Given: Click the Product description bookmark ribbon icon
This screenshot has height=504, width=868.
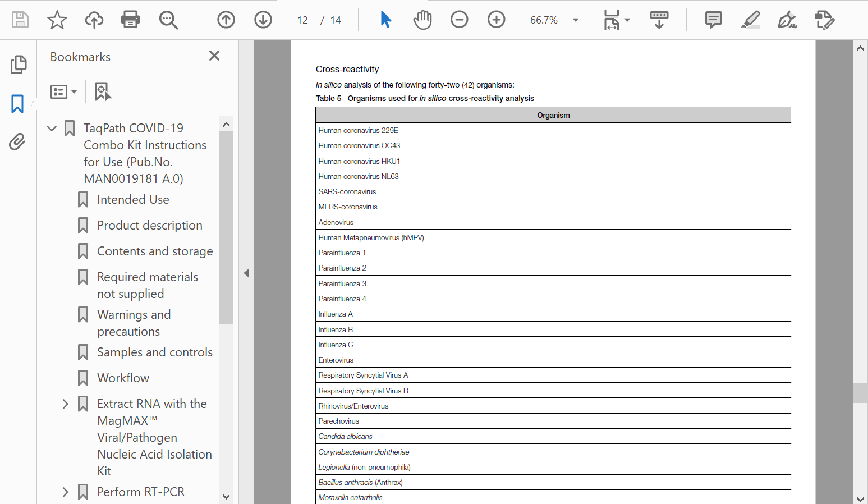Looking at the screenshot, I should pyautogui.click(x=83, y=225).
